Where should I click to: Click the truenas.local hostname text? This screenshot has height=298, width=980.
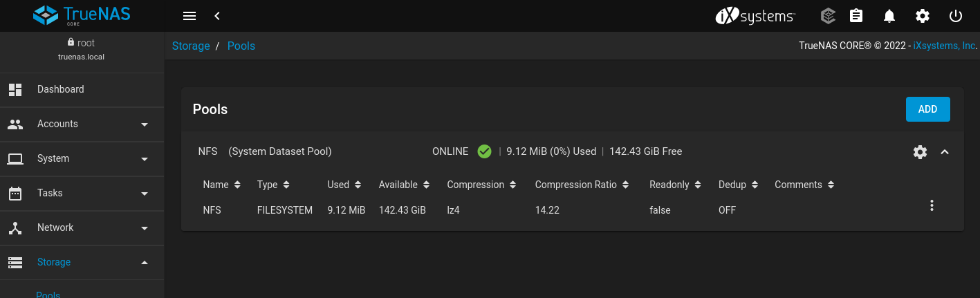click(82, 57)
